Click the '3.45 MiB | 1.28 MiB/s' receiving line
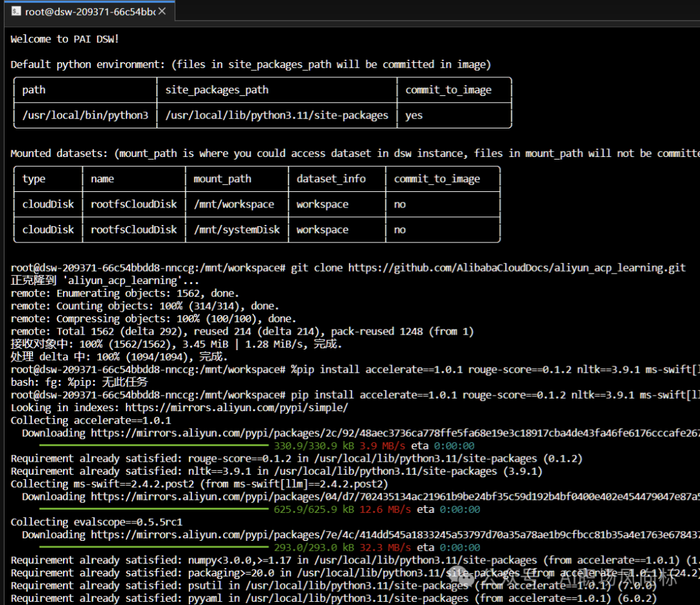This screenshot has width=700, height=605. pyautogui.click(x=176, y=344)
